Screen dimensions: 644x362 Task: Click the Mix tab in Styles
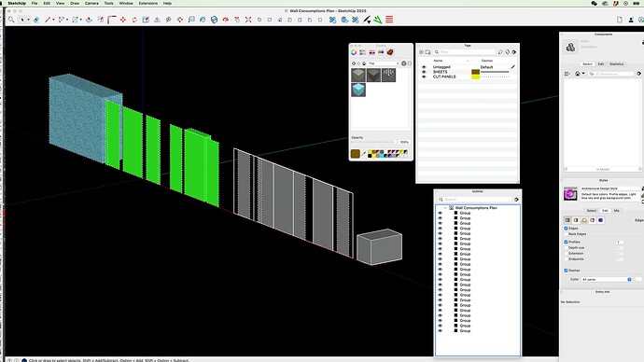coord(616,211)
